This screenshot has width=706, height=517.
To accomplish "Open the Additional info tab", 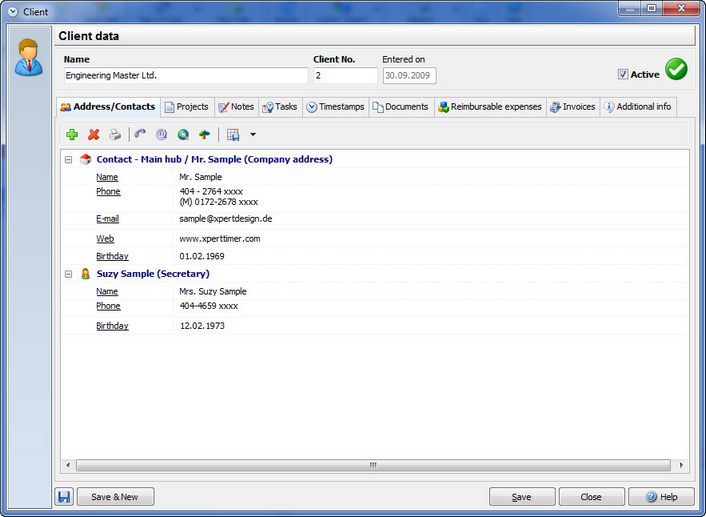I will coord(638,107).
